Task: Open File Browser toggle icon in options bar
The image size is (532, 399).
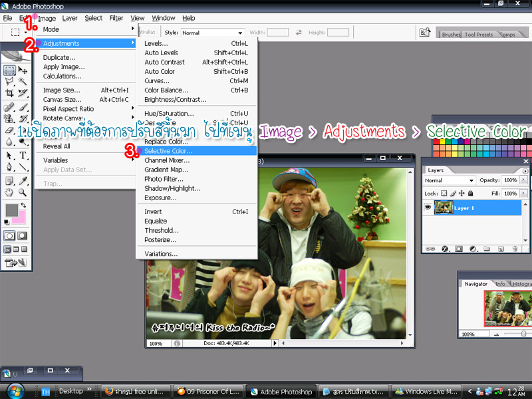Action: pos(425,33)
